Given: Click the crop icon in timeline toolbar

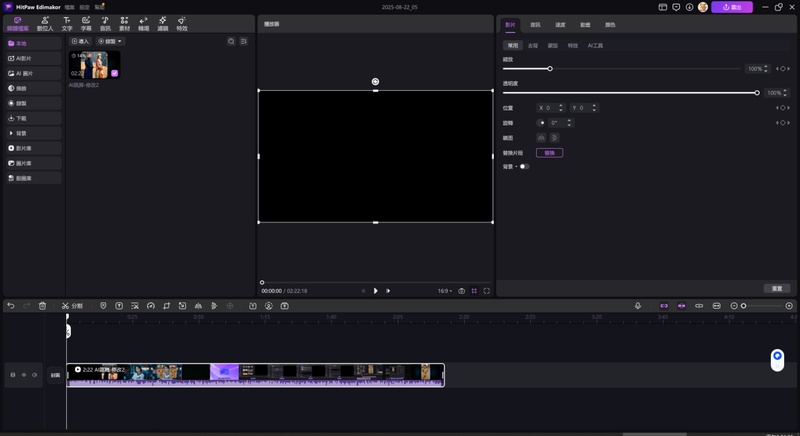Looking at the screenshot, I should (166, 305).
